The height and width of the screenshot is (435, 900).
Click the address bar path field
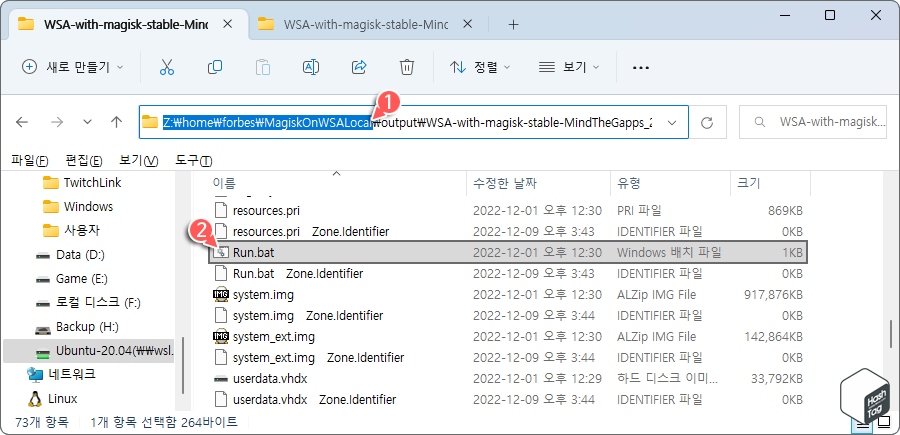pos(413,122)
